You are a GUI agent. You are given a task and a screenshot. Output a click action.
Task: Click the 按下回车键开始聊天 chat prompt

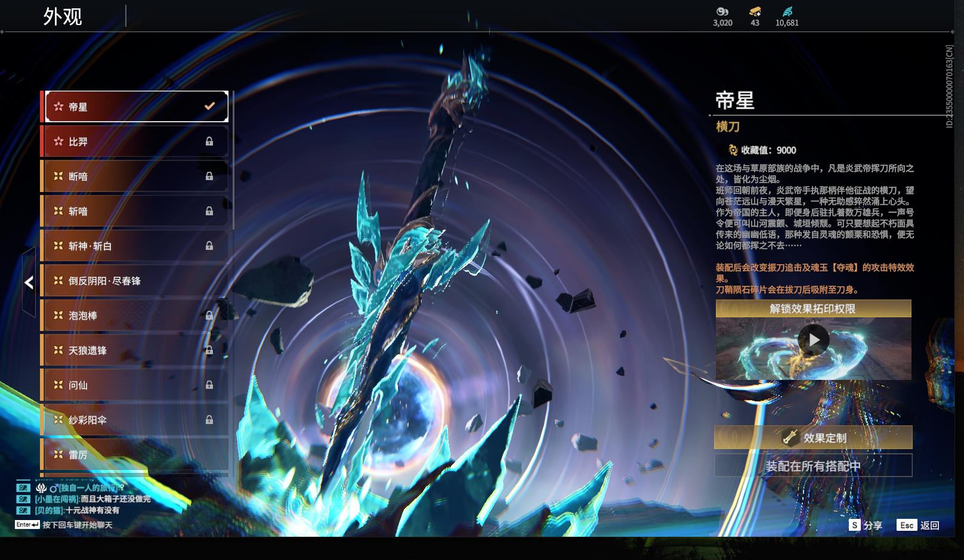[78, 525]
